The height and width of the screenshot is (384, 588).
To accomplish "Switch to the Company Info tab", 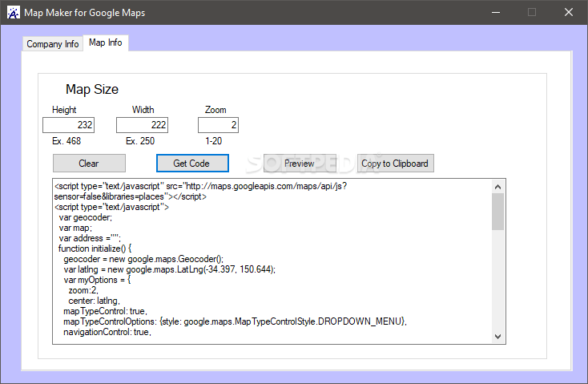I will (53, 44).
